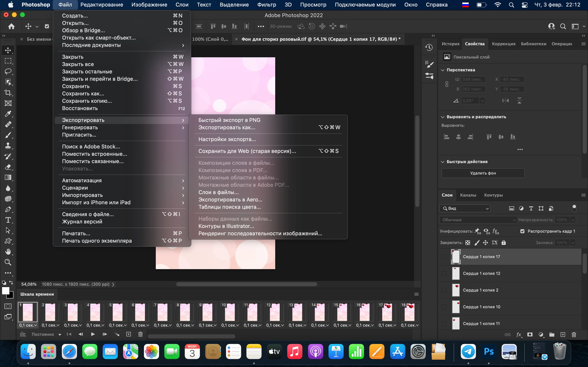Select the Lasso tool
This screenshot has height=367, width=588.
point(8,71)
